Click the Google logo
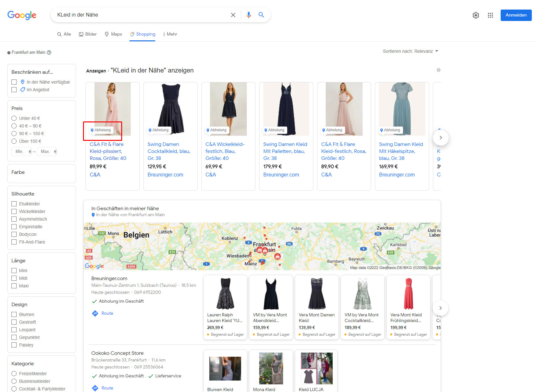 pyautogui.click(x=22, y=15)
